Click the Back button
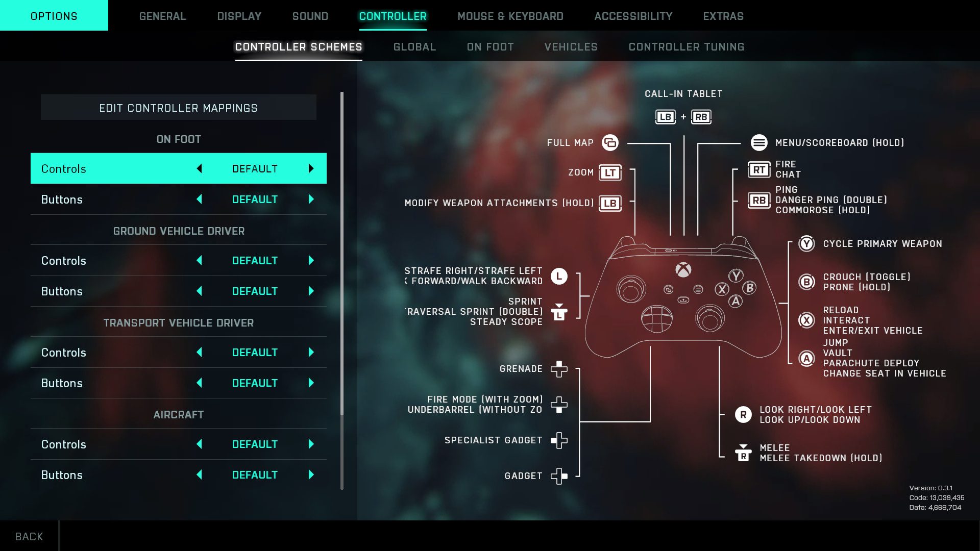The height and width of the screenshot is (551, 980). pyautogui.click(x=28, y=536)
